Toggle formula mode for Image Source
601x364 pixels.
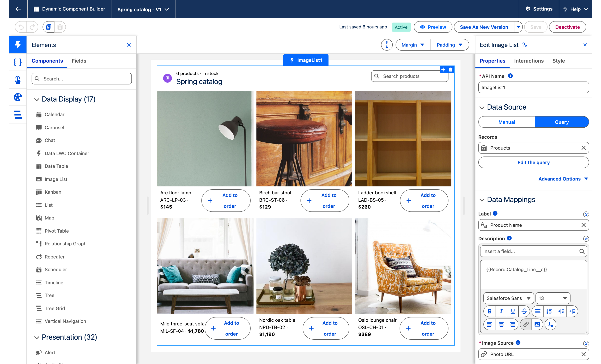[x=586, y=344]
